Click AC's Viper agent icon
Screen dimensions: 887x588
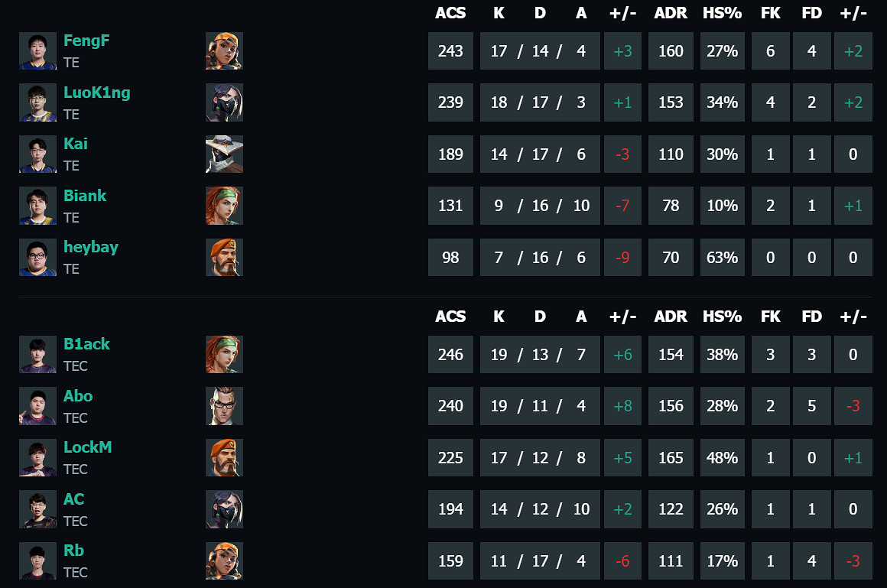pos(224,509)
